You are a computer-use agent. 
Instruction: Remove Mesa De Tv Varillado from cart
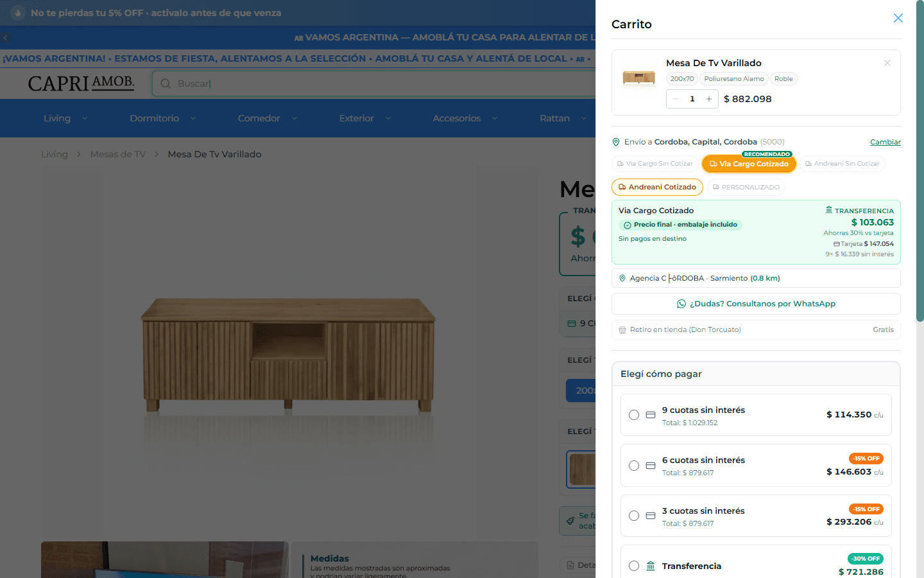pos(887,63)
